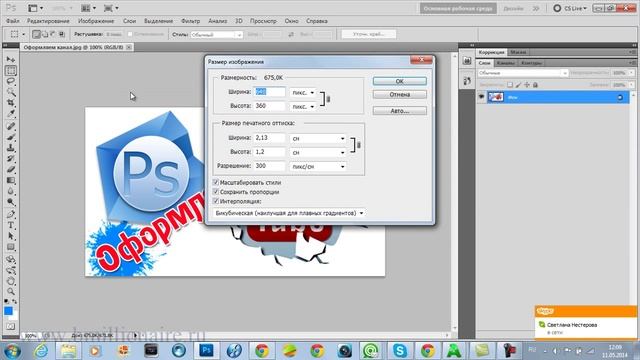Open the Редактирование menu

(x=48, y=21)
